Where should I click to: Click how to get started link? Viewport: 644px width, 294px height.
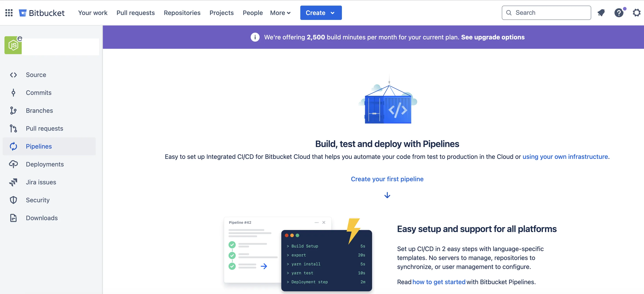(x=439, y=282)
